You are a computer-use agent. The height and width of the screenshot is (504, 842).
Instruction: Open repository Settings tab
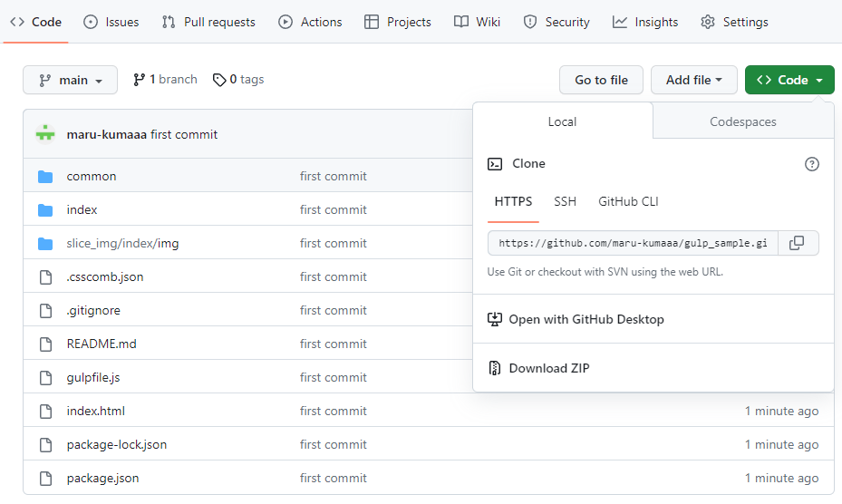734,22
